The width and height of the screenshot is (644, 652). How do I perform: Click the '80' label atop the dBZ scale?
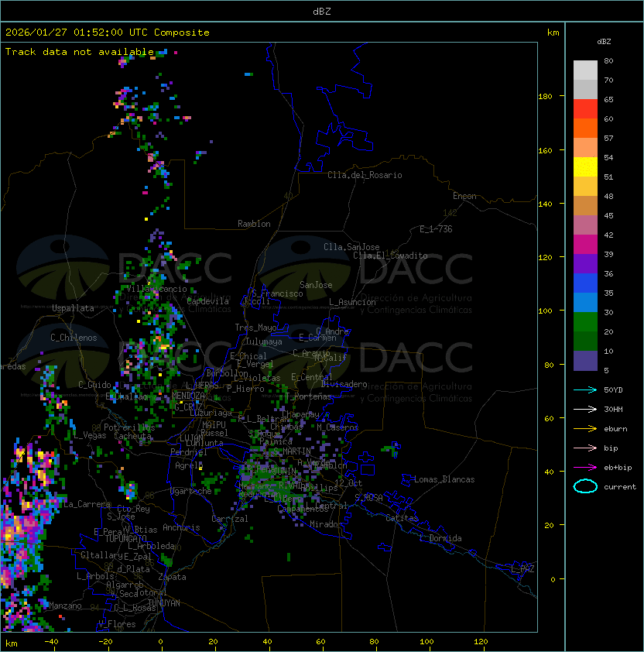click(608, 60)
